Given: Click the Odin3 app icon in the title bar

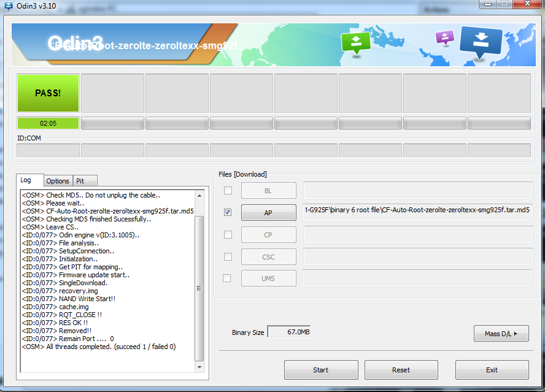Looking at the screenshot, I should click(x=7, y=6).
